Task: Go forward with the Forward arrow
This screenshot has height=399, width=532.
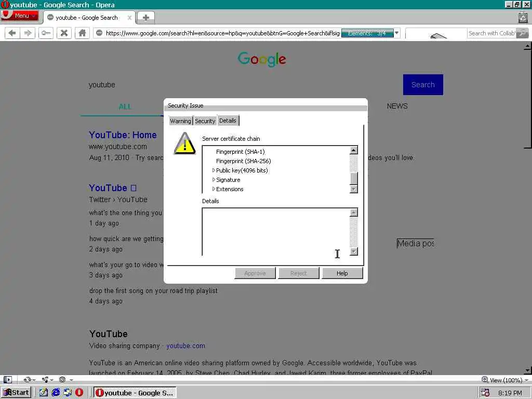Action: coord(28,33)
